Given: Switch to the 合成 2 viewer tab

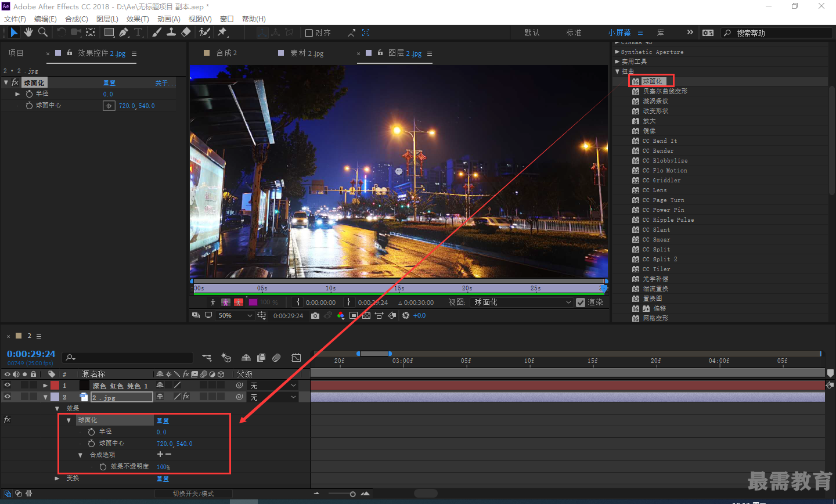Looking at the screenshot, I should click(x=226, y=53).
